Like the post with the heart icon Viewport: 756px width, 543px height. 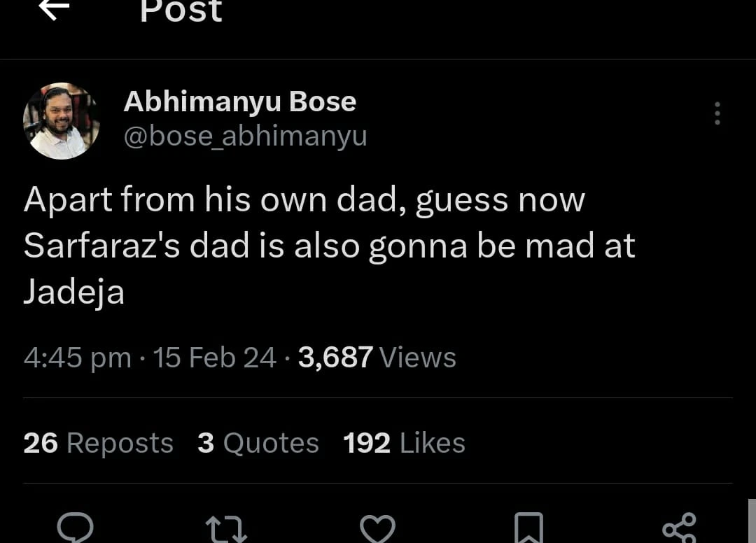[377, 529]
